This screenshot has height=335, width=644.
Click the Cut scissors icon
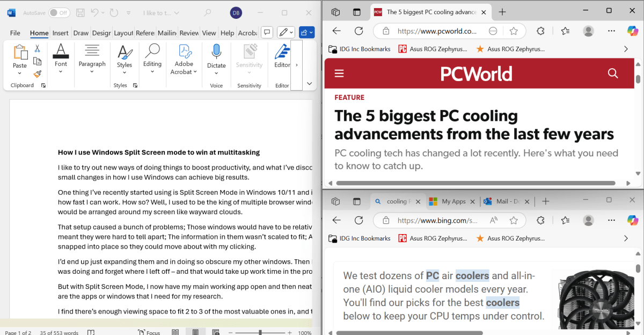[x=37, y=48]
